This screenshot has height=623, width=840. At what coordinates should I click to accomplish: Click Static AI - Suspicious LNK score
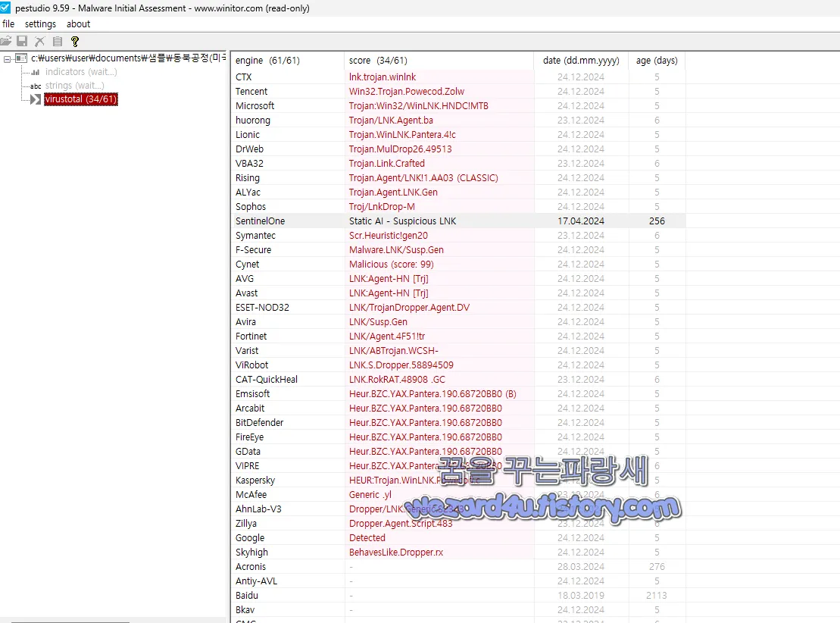pyautogui.click(x=402, y=221)
